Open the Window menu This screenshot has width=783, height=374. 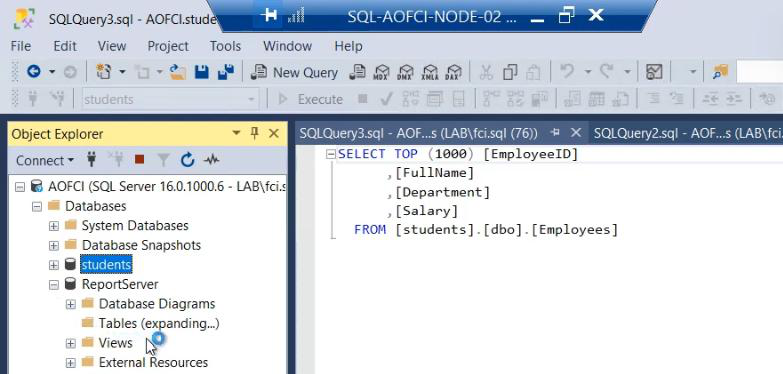[x=288, y=46]
